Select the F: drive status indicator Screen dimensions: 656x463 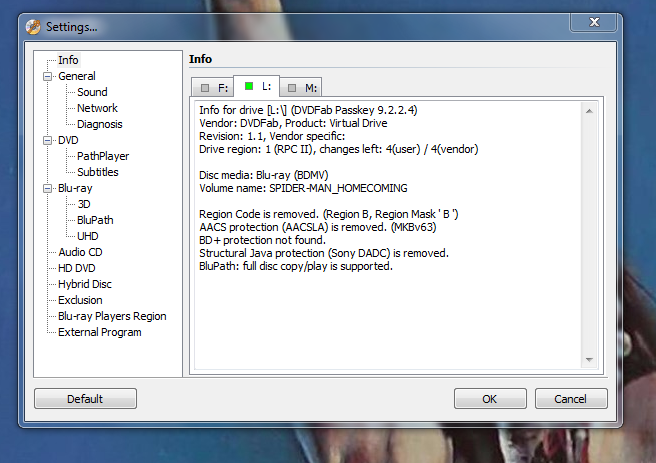tap(205, 88)
